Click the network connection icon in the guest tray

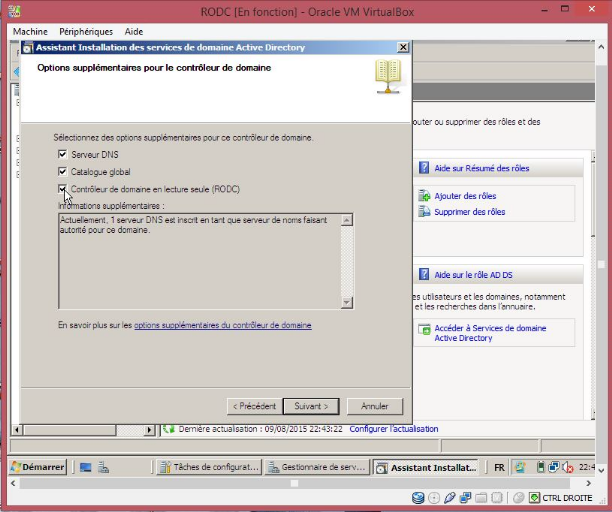click(554, 467)
